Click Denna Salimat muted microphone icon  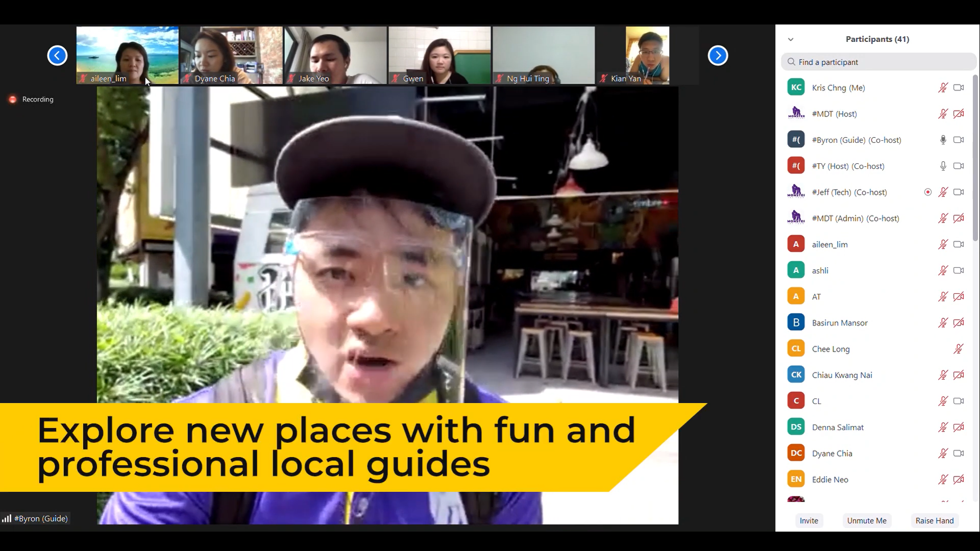pyautogui.click(x=943, y=428)
